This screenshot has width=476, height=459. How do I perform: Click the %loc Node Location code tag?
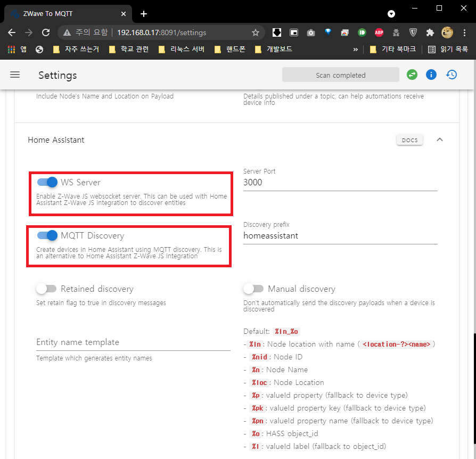pos(259,382)
